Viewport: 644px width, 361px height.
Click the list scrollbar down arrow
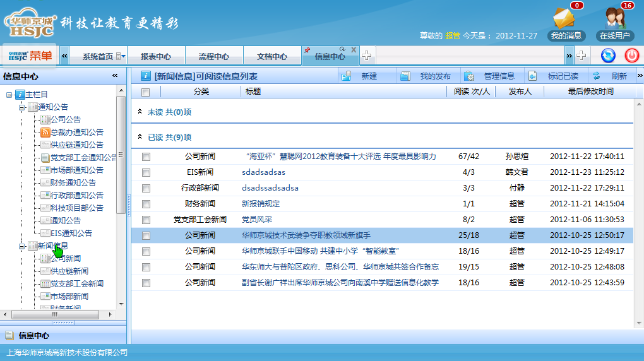pyautogui.click(x=639, y=323)
